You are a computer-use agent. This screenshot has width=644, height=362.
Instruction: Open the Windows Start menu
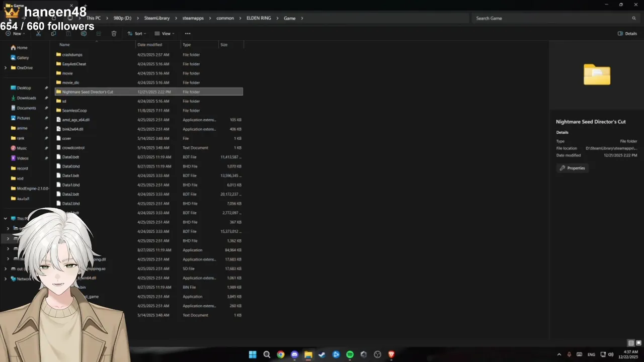(x=253, y=354)
